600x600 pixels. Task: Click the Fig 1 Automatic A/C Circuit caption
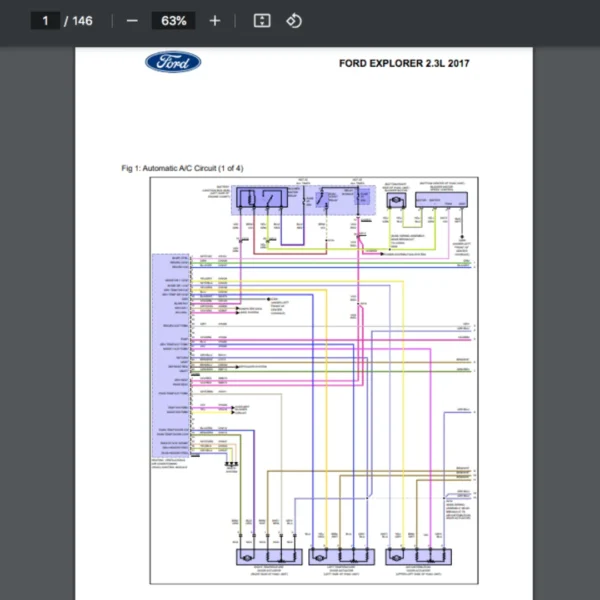tap(182, 167)
